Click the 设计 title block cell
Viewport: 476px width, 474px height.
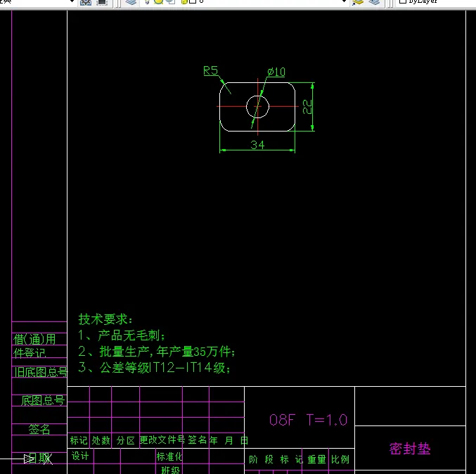coord(80,456)
